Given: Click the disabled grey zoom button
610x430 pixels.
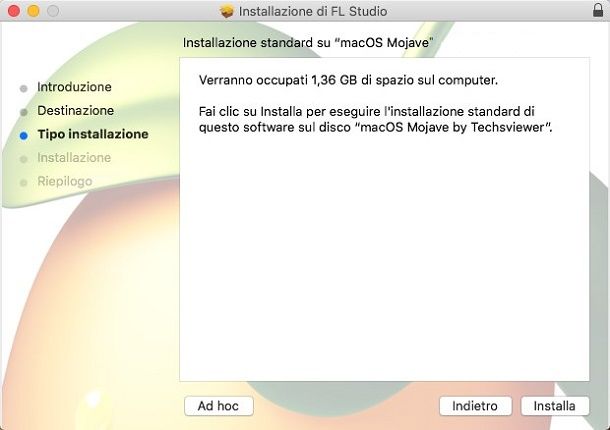Looking at the screenshot, I should 53,11.
